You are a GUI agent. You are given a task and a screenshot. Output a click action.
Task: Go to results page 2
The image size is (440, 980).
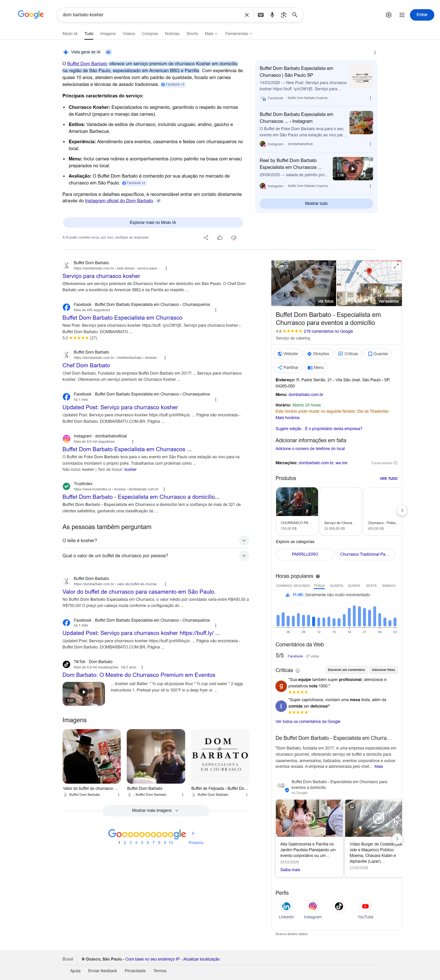tap(125, 843)
